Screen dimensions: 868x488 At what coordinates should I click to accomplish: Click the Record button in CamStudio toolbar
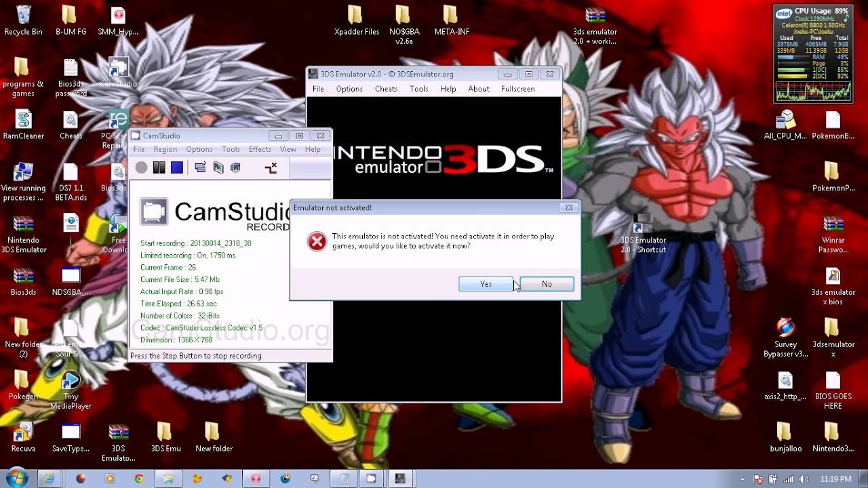pyautogui.click(x=141, y=167)
